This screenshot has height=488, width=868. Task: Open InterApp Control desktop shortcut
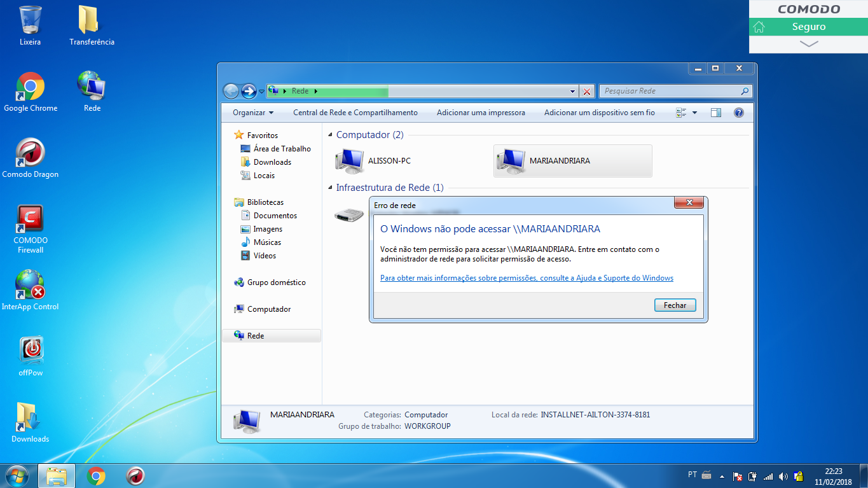point(31,291)
